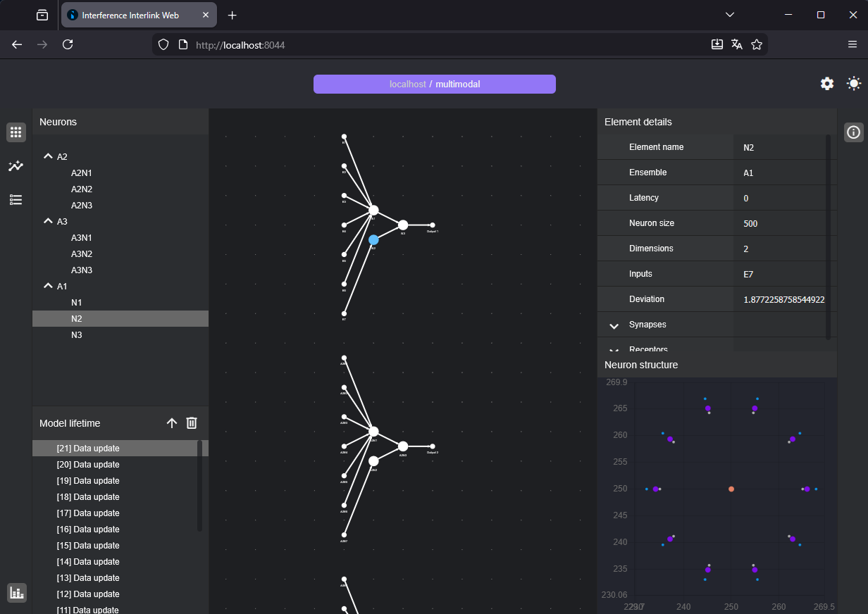The width and height of the screenshot is (868, 614).
Task: Toggle the light/dark theme sun icon
Action: (854, 84)
